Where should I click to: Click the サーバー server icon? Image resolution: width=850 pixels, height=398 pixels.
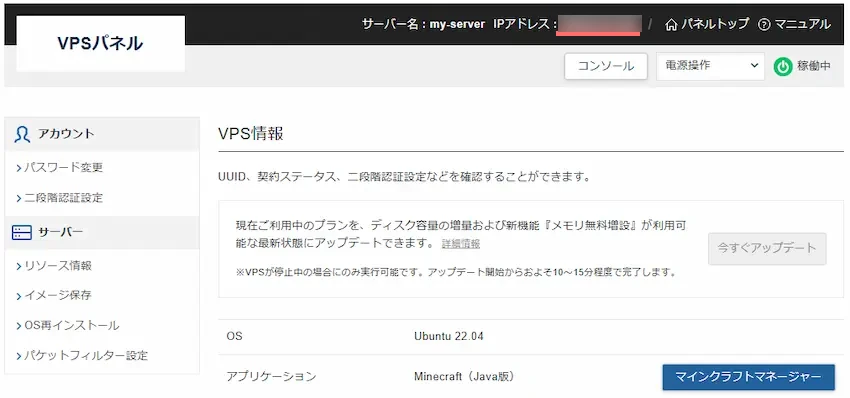(22, 233)
